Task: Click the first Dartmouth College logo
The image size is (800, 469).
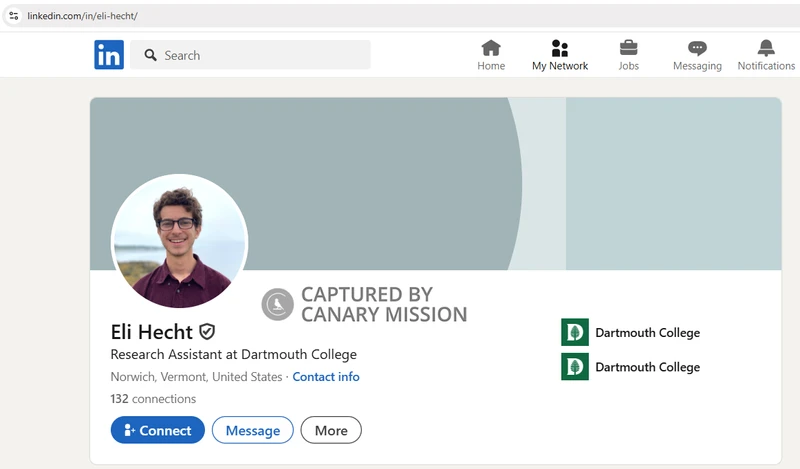Action: 575,332
